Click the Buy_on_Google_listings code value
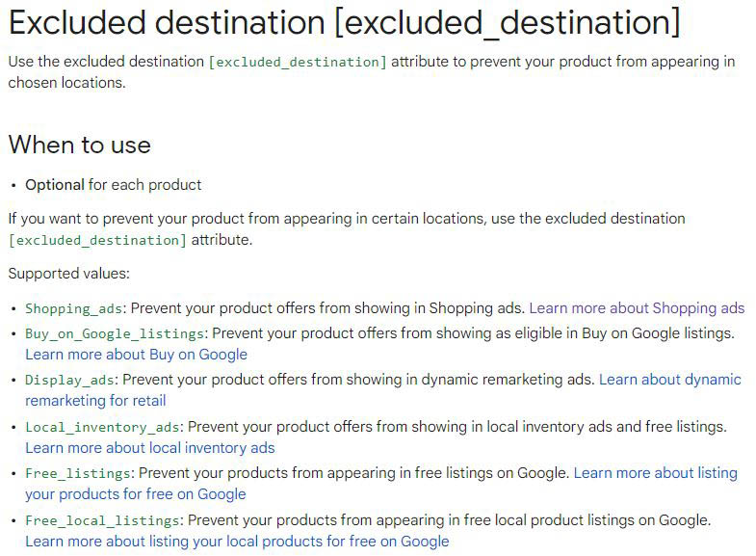 point(115,333)
